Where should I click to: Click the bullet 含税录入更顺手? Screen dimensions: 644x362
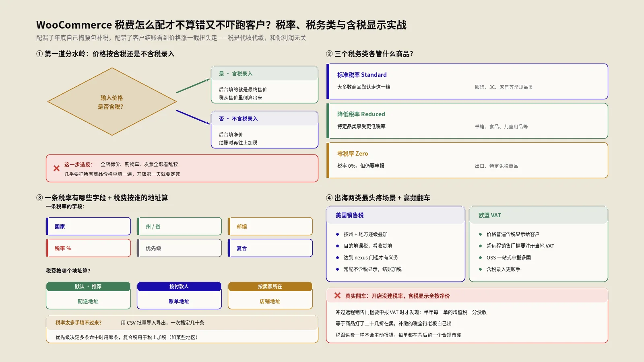503,269
